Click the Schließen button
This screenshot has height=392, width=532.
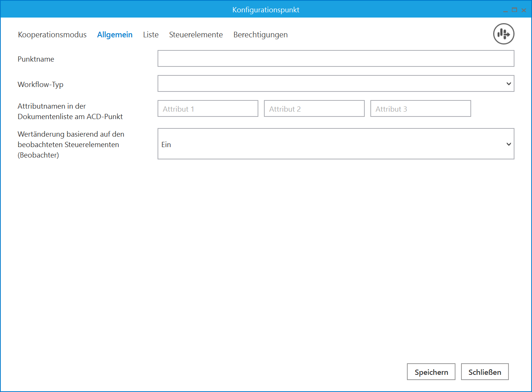tap(485, 372)
